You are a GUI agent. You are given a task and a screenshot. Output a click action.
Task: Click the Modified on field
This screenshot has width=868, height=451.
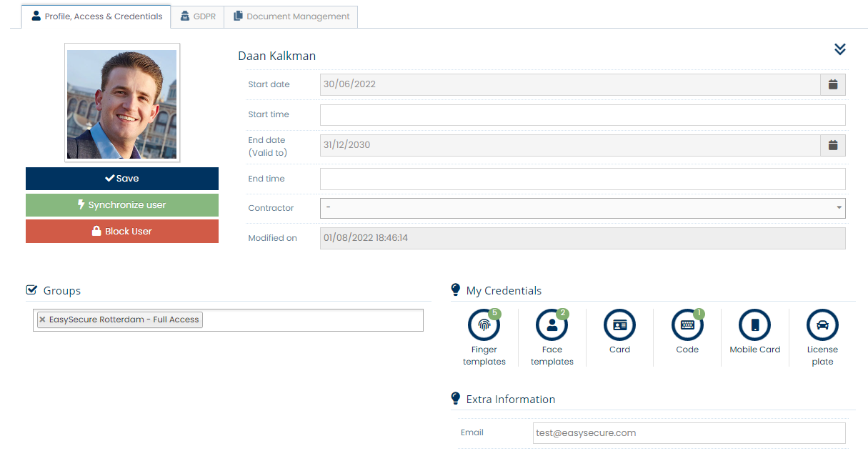583,238
